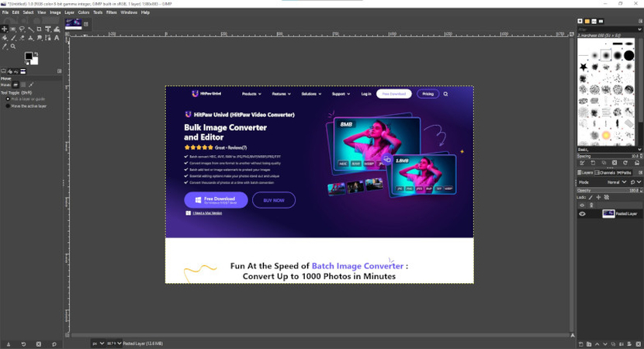Set Move mode to Path
Image resolution: width=644 pixels, height=349 pixels.
pyautogui.click(x=31, y=85)
